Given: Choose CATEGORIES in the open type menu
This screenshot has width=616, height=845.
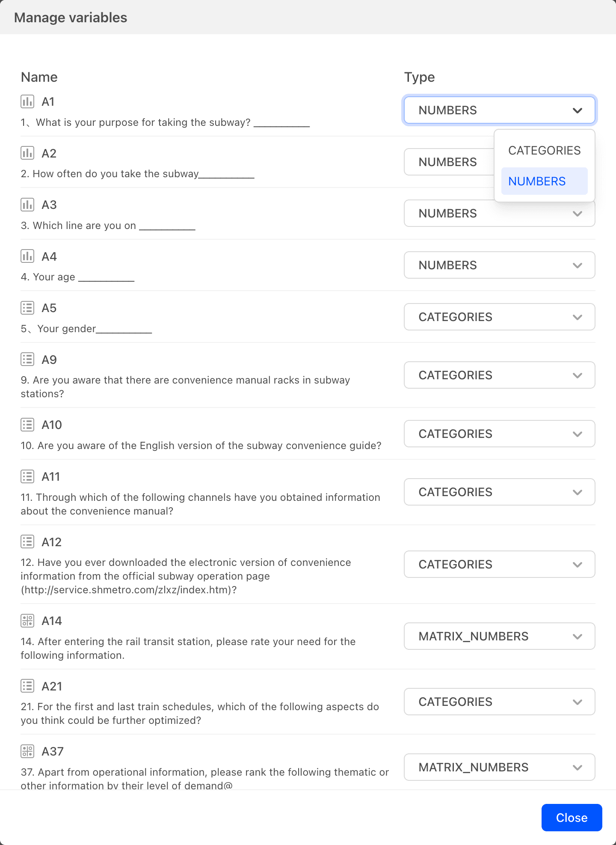Looking at the screenshot, I should (x=544, y=150).
